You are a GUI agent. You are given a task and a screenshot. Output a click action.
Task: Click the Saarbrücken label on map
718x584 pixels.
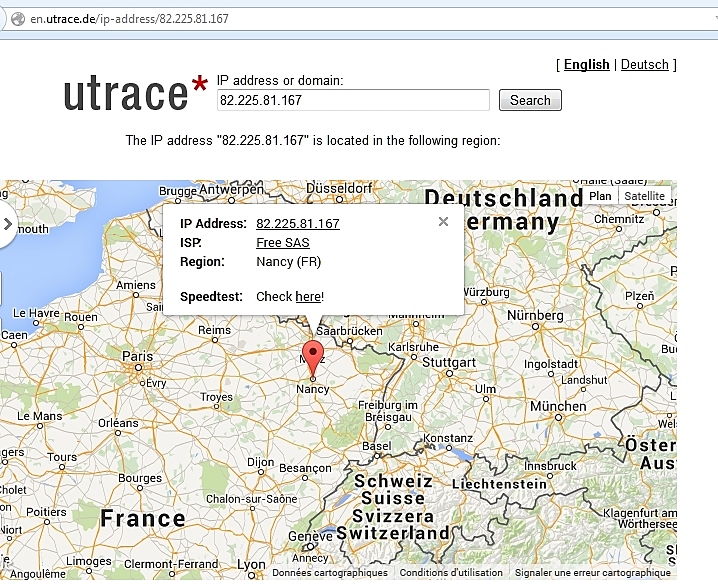point(349,331)
